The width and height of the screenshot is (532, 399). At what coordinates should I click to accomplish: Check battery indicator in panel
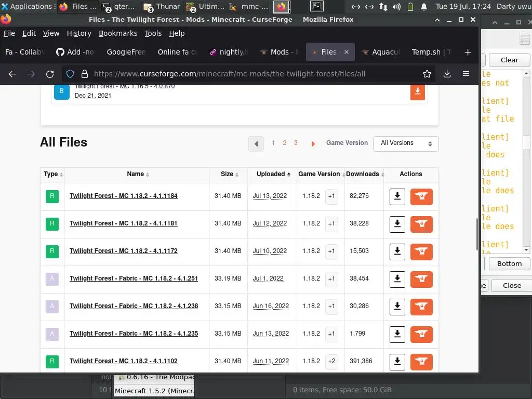pos(410,6)
